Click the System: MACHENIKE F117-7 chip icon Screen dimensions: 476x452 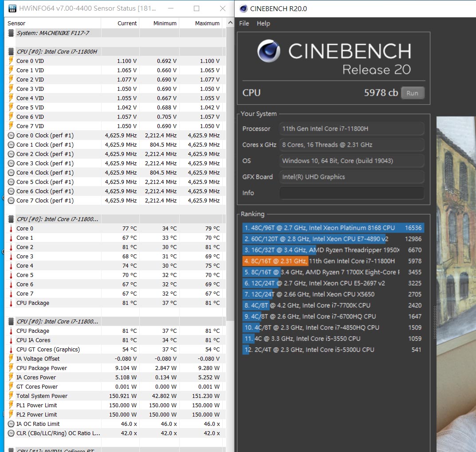(x=11, y=33)
